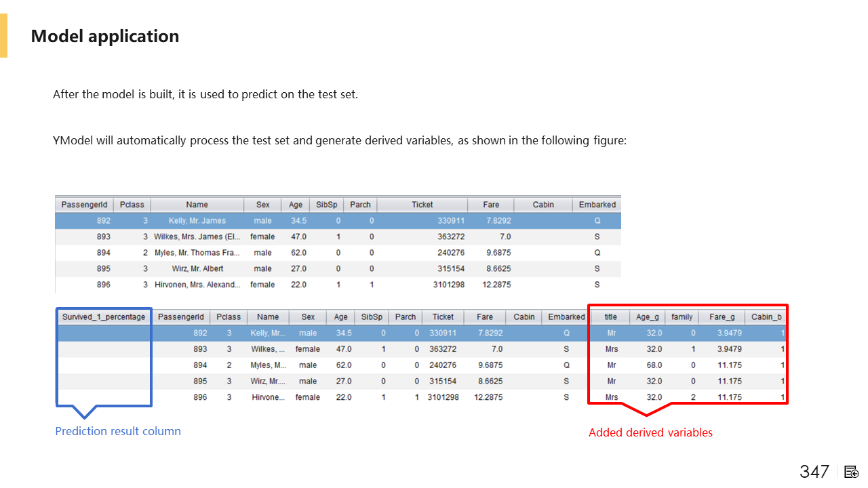Select the family value 2 cell

coord(692,397)
